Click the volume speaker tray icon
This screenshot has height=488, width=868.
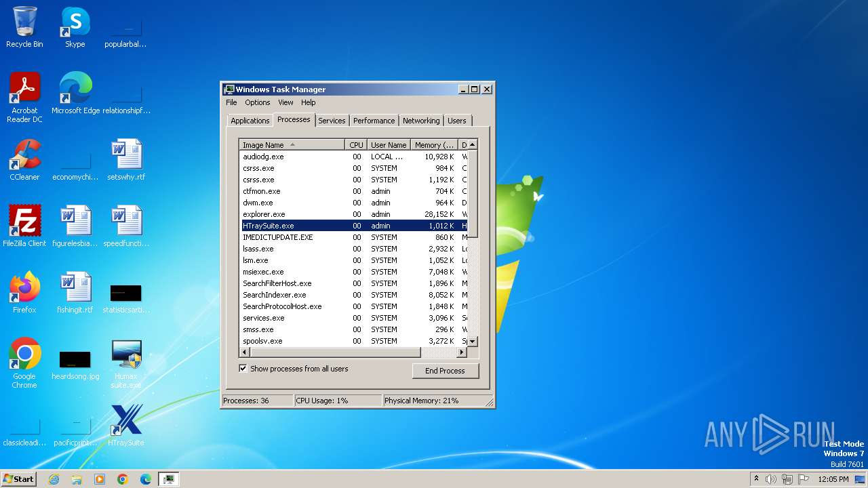point(771,479)
